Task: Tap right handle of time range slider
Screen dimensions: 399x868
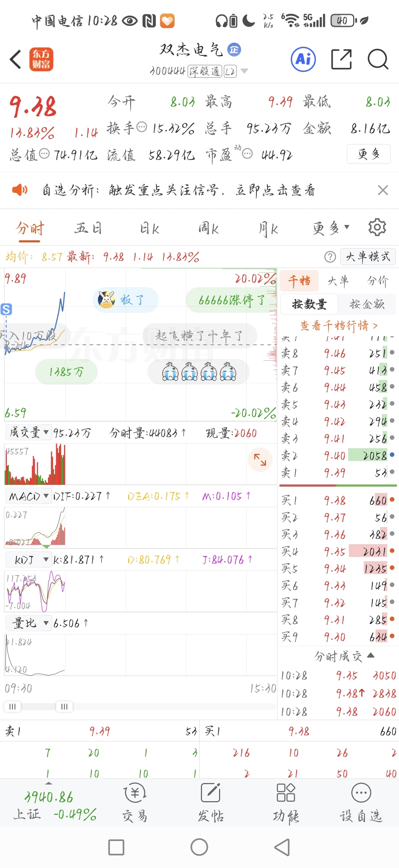Action: [x=64, y=706]
